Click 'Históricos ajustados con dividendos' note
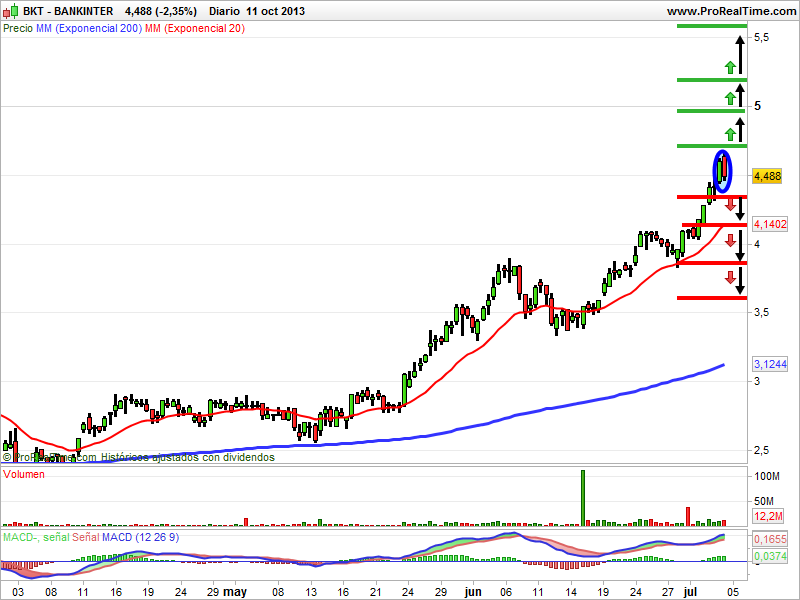 [187, 458]
